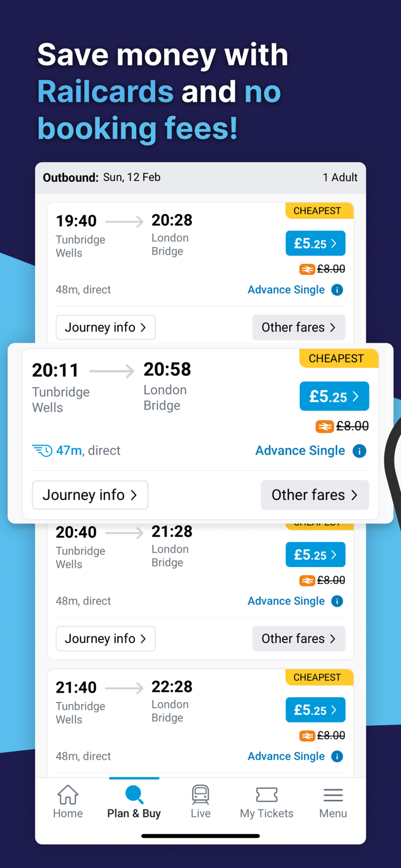Tap the blue progress indicator under Plan & Buy
The image size is (401, 868).
pos(134,778)
